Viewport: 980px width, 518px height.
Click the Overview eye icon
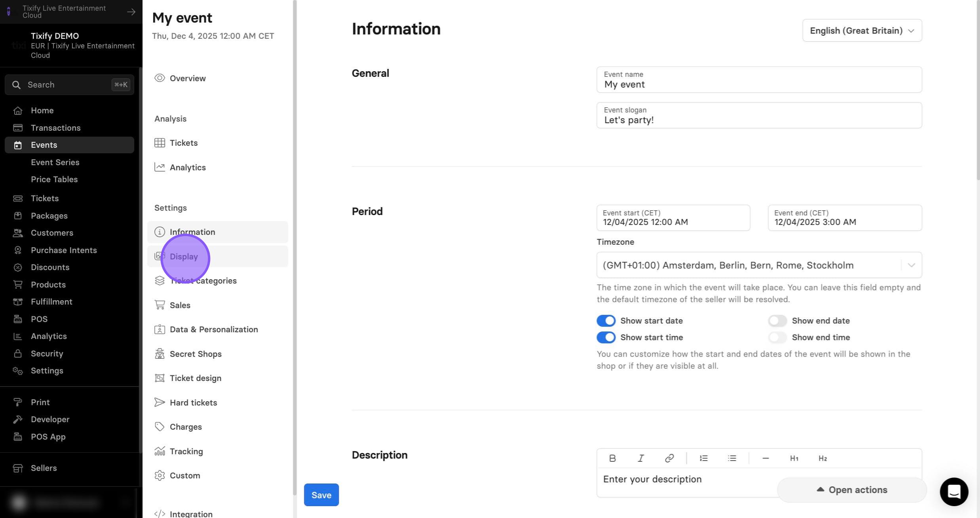pyautogui.click(x=160, y=78)
